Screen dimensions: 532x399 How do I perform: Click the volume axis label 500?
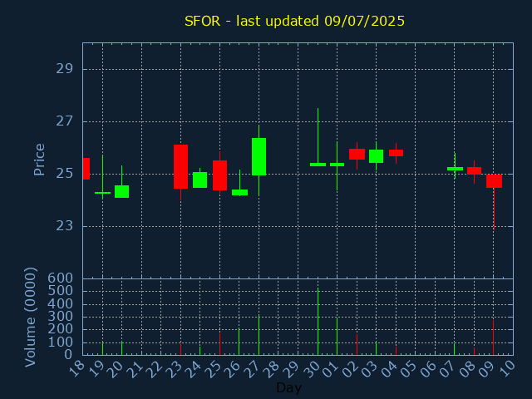pyautogui.click(x=61, y=291)
